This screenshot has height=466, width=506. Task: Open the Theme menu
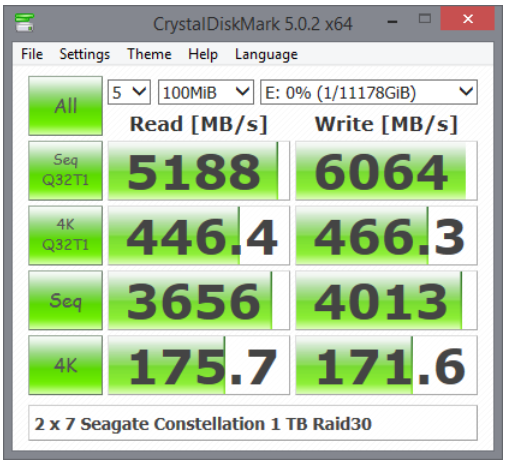(x=149, y=54)
